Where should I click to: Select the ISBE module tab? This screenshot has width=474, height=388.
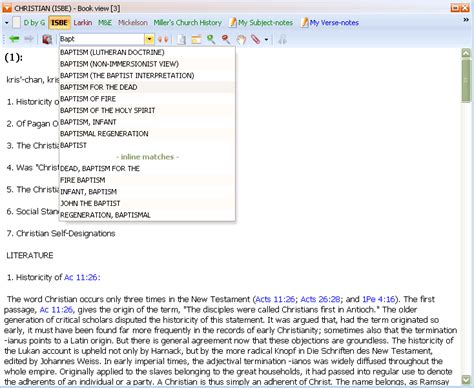coord(59,23)
